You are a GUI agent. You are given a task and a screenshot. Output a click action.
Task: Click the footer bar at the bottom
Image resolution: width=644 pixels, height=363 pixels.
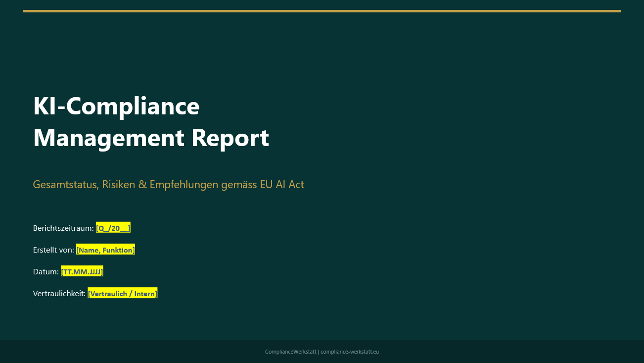[322, 351]
